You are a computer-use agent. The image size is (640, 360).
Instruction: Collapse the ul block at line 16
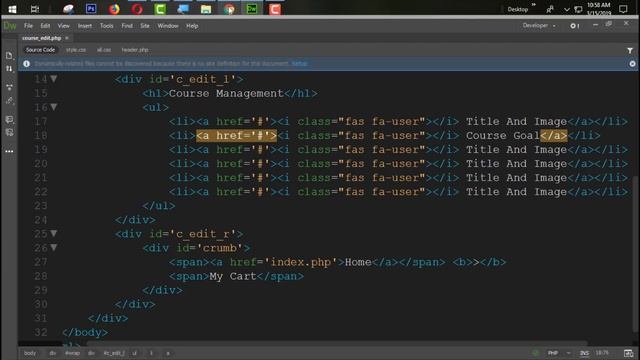pyautogui.click(x=54, y=107)
